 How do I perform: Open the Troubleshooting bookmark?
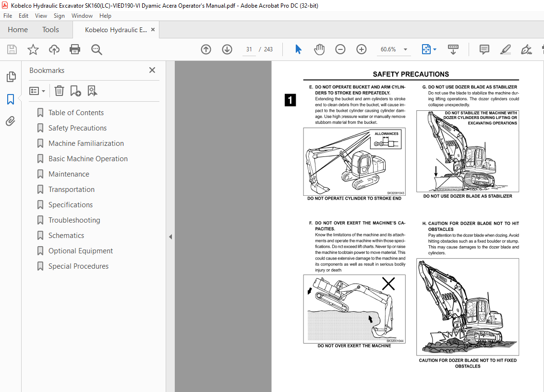pos(74,220)
